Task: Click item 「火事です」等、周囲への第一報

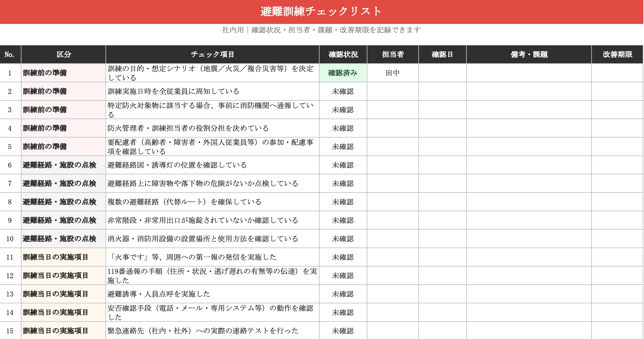Action: [212, 257]
